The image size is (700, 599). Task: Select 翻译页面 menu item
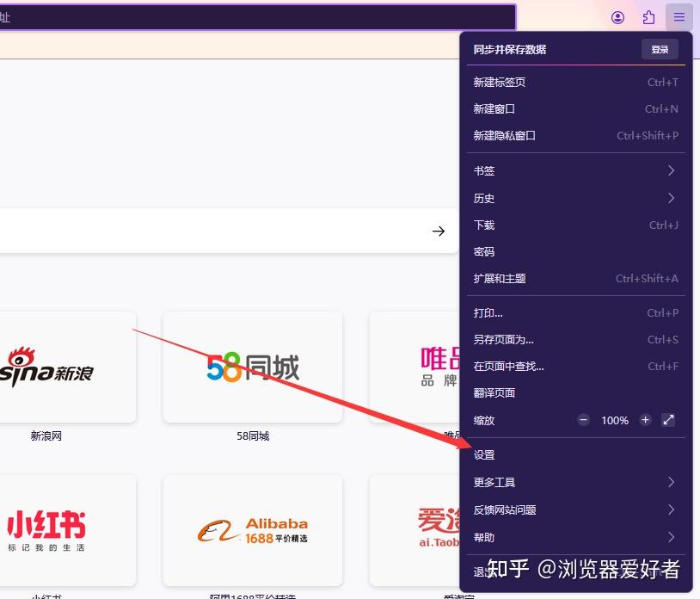pos(576,393)
